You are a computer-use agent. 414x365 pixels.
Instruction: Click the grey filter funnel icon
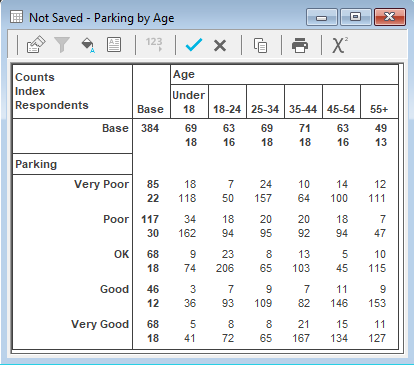point(62,45)
